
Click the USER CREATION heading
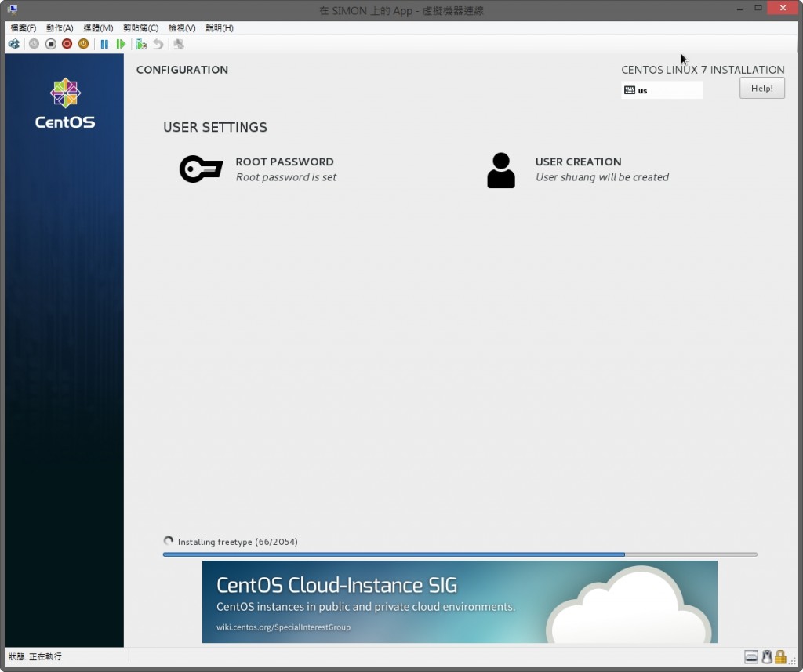[x=578, y=162]
